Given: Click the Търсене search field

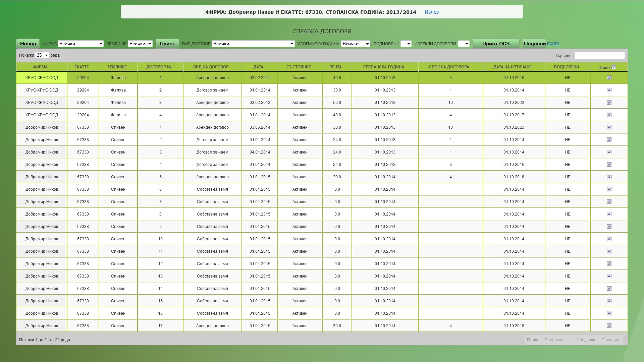Looking at the screenshot, I should click(x=600, y=55).
